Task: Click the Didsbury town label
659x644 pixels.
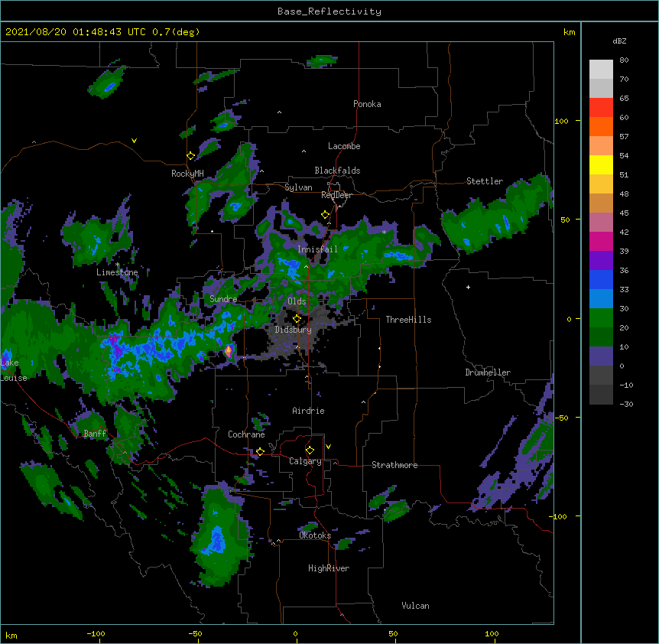Action: (294, 330)
